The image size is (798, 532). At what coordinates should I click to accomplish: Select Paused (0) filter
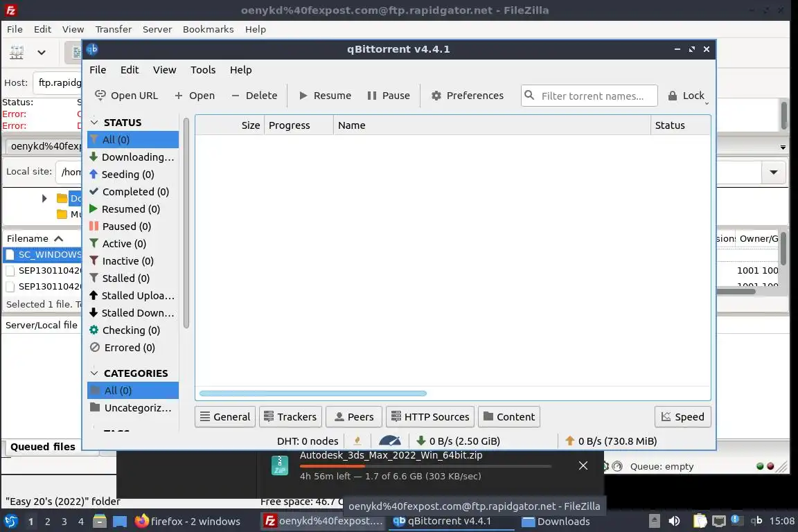[x=133, y=226]
